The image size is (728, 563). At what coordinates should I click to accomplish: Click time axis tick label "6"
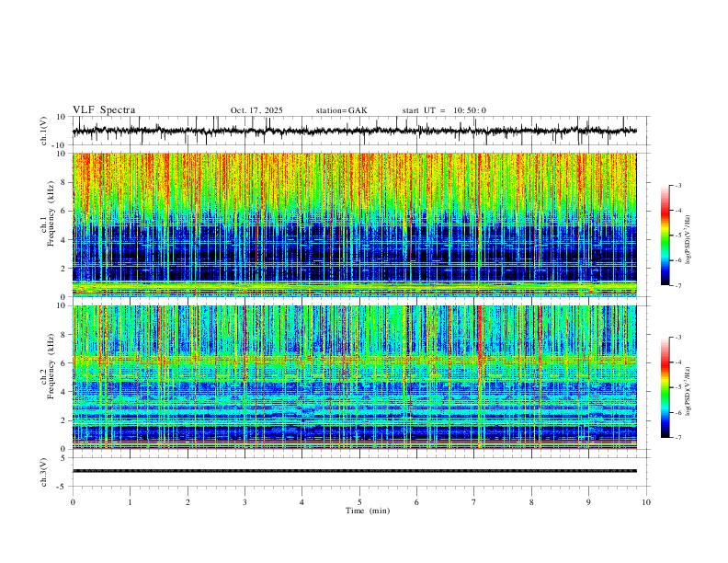(x=416, y=502)
